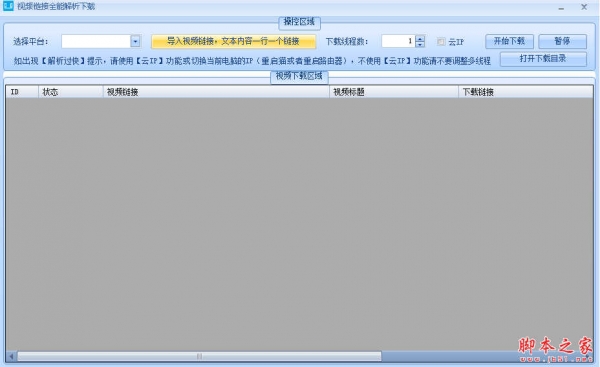600x367 pixels.
Task: Click the app icon in the title bar
Action: point(8,6)
